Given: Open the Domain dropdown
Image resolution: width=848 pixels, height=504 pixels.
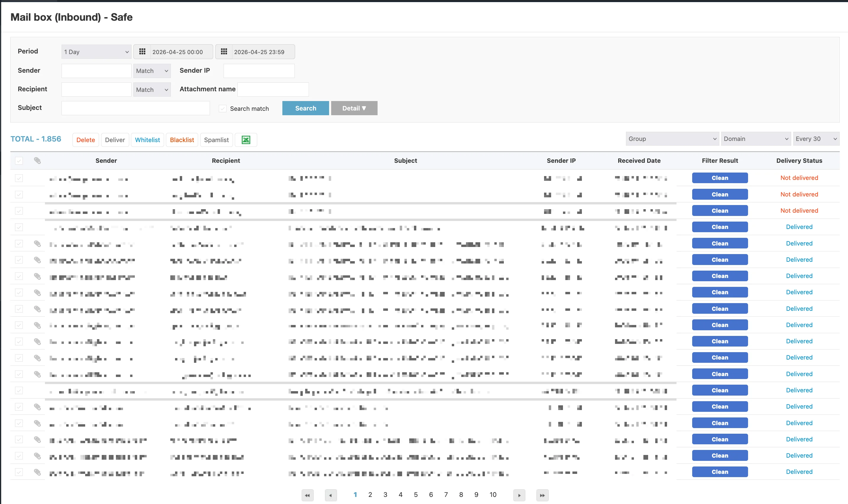Looking at the screenshot, I should click(x=756, y=139).
